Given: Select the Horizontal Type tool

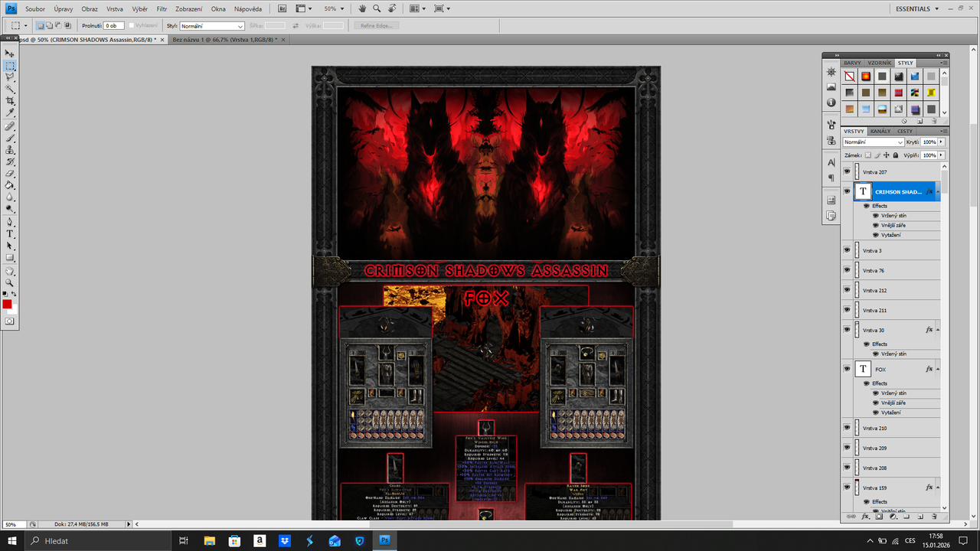Looking at the screenshot, I should pos(10,233).
